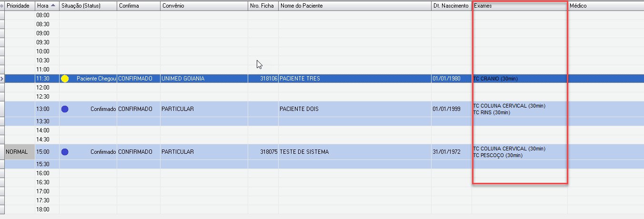Click the asterisk in the grid corner

2,6
